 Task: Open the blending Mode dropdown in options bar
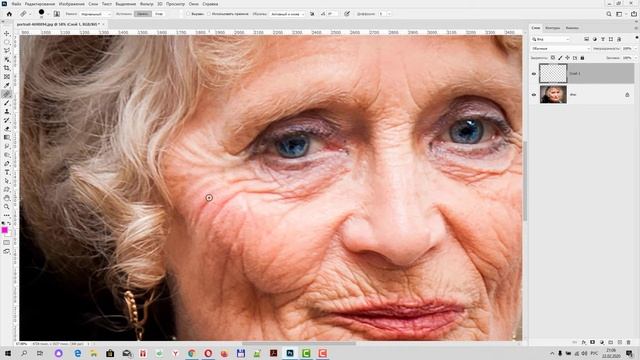95,14
